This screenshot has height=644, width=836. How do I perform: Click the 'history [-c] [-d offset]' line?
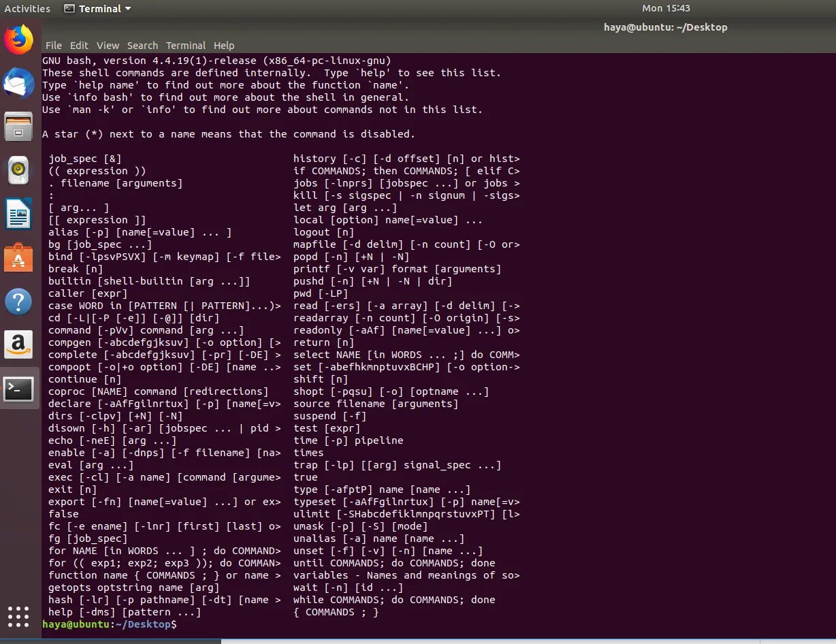point(406,159)
